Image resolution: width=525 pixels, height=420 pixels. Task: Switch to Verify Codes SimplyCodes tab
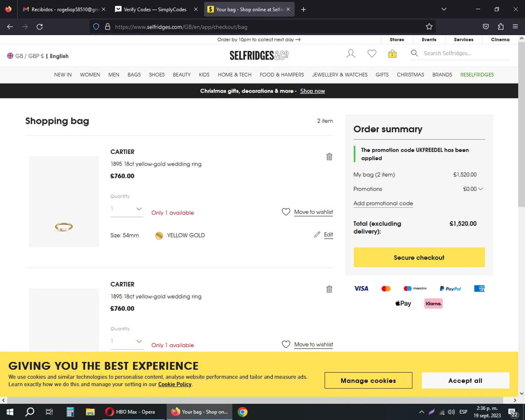click(156, 9)
